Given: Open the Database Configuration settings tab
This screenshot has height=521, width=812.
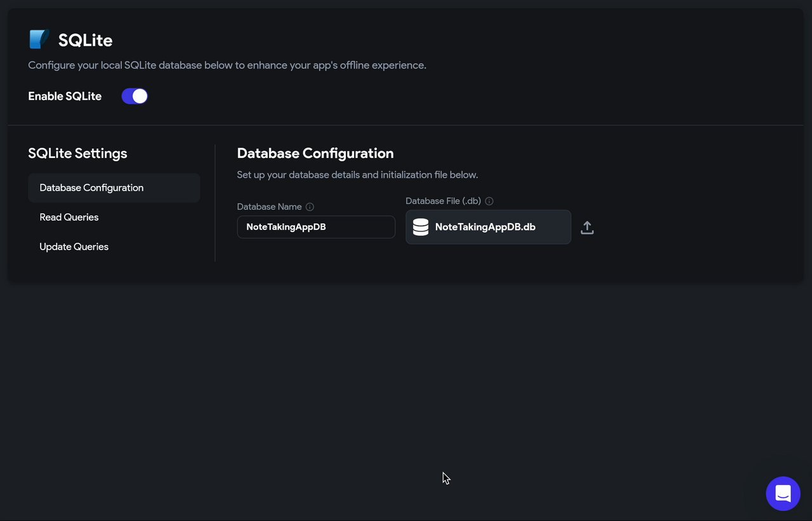Looking at the screenshot, I should tap(114, 188).
